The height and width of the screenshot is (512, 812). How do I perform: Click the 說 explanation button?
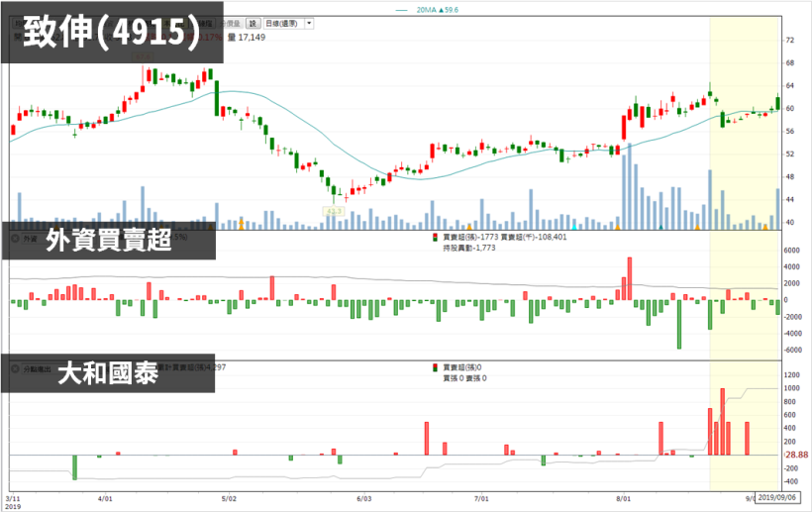pyautogui.click(x=253, y=24)
